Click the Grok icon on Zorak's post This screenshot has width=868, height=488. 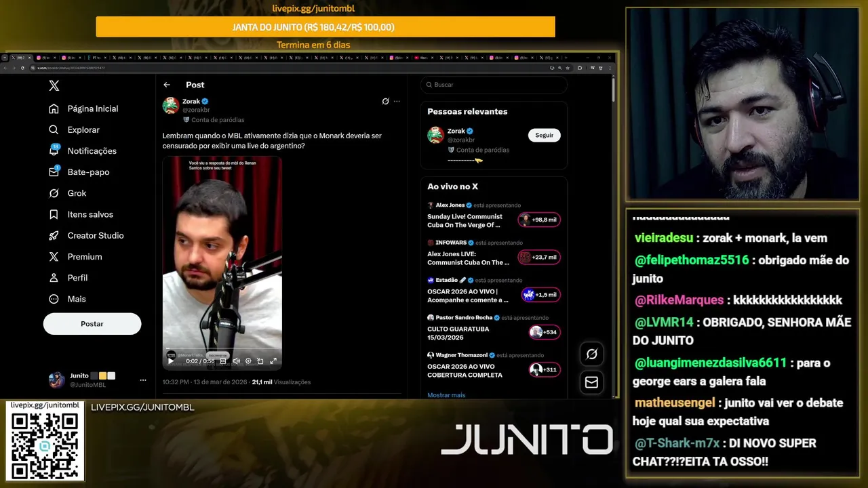pos(385,102)
